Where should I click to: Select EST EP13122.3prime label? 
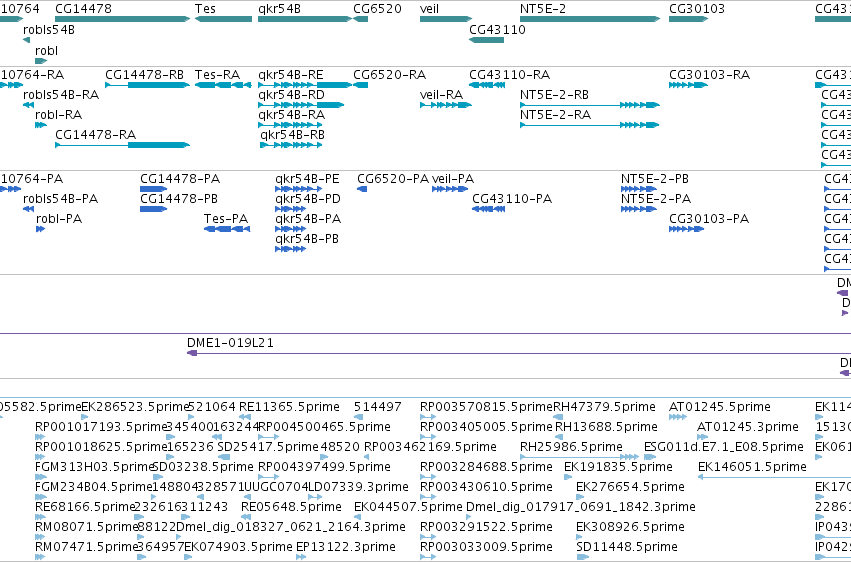click(x=346, y=547)
